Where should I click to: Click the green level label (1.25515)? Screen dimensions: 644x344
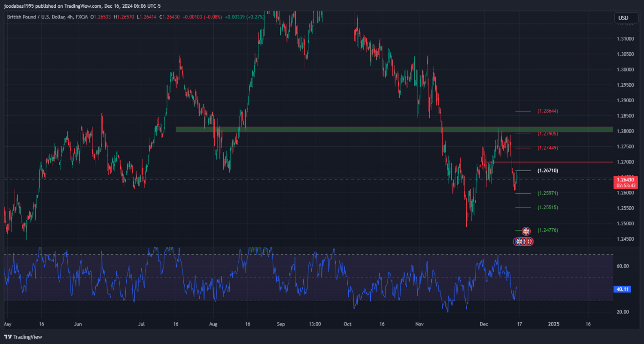(x=547, y=208)
